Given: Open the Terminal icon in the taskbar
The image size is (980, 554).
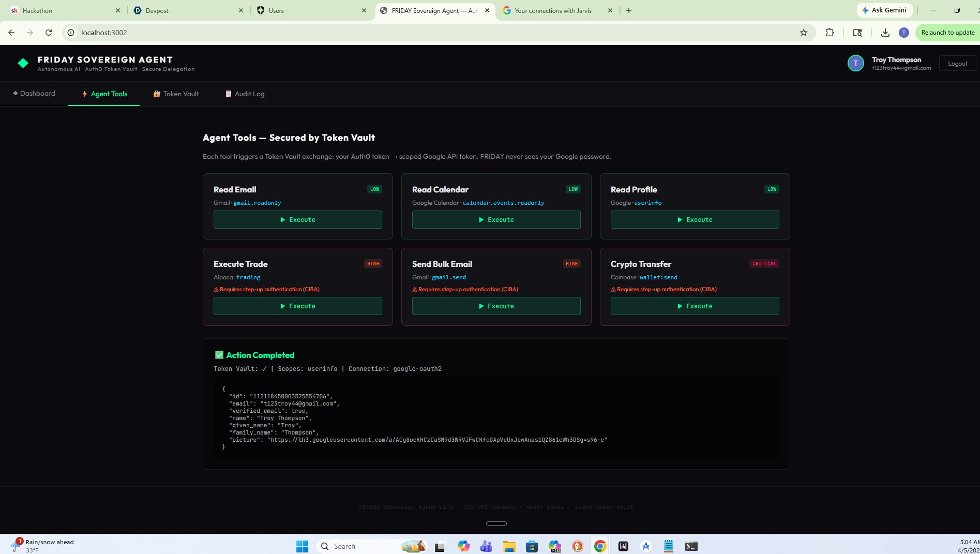Looking at the screenshot, I should tap(691, 546).
